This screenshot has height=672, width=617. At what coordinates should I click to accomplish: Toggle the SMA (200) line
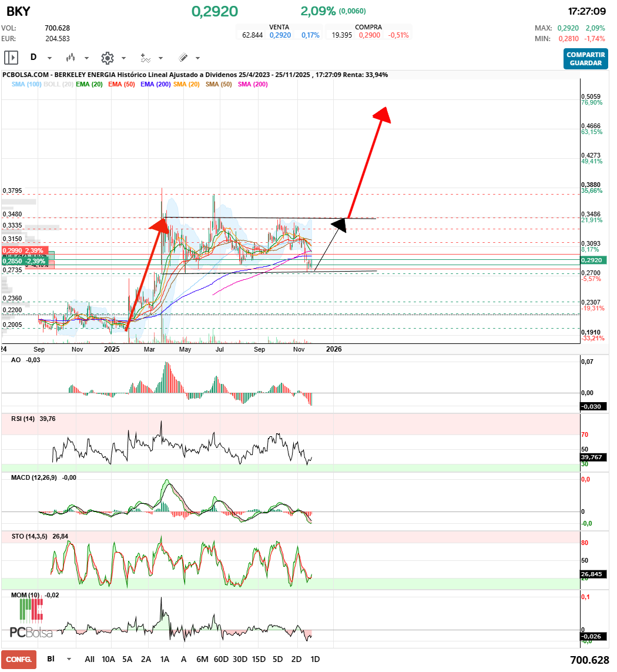click(252, 84)
